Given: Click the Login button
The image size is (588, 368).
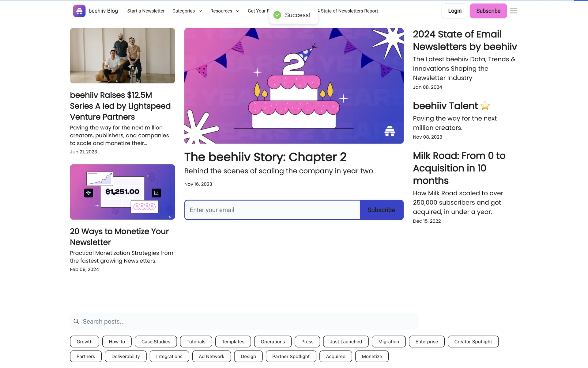Looking at the screenshot, I should click(x=454, y=11).
